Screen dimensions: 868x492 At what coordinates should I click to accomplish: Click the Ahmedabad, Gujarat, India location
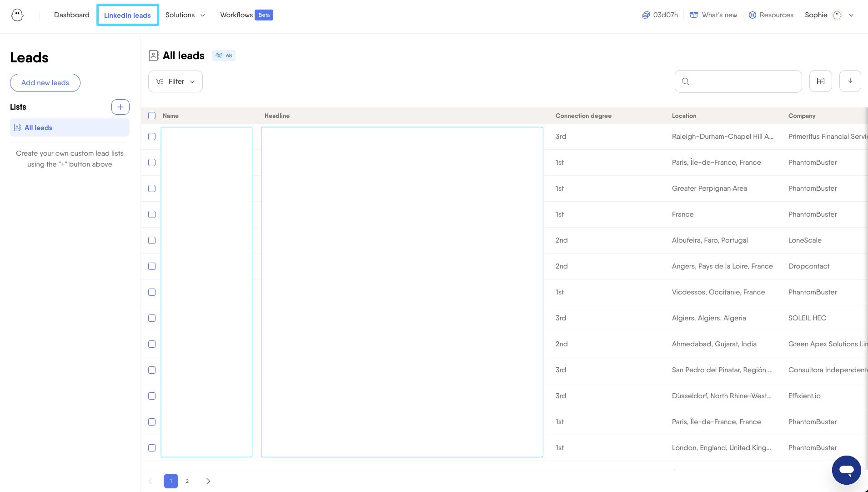[714, 344]
